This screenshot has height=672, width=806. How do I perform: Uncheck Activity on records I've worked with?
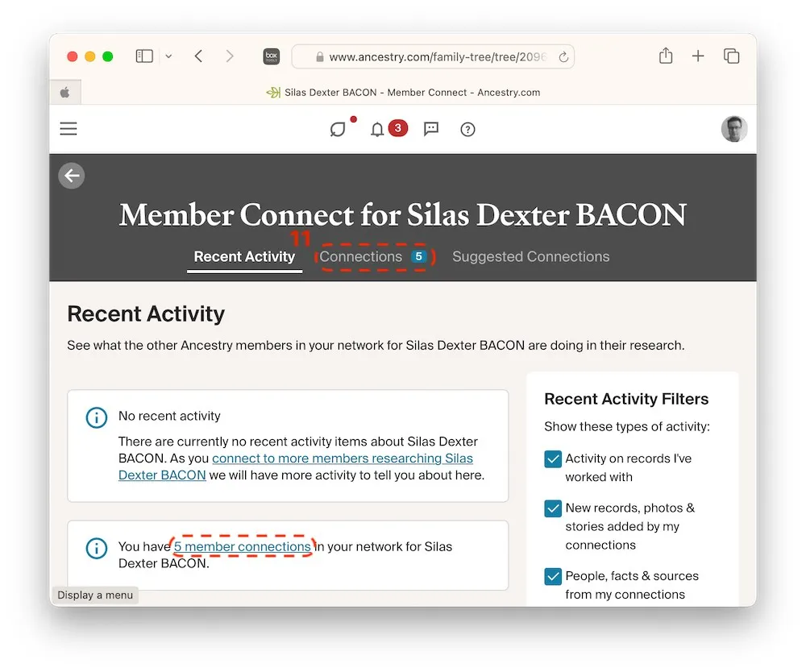point(553,458)
